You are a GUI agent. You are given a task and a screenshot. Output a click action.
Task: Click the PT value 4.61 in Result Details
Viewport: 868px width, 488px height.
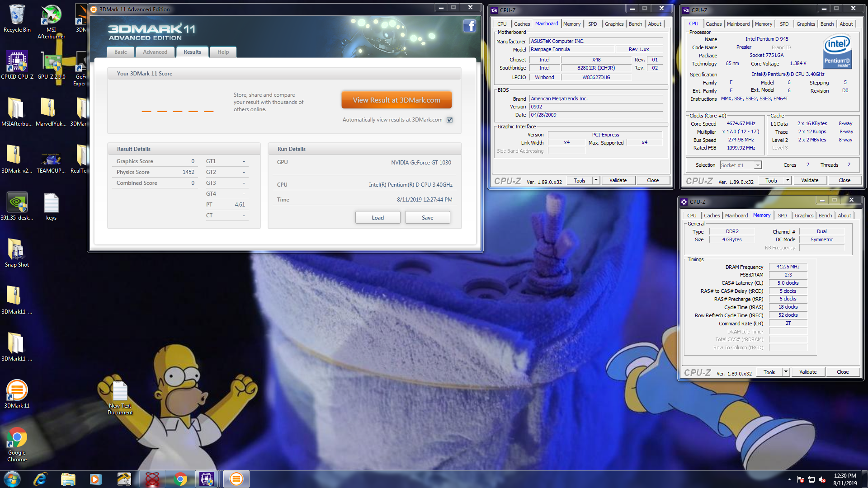(x=240, y=205)
